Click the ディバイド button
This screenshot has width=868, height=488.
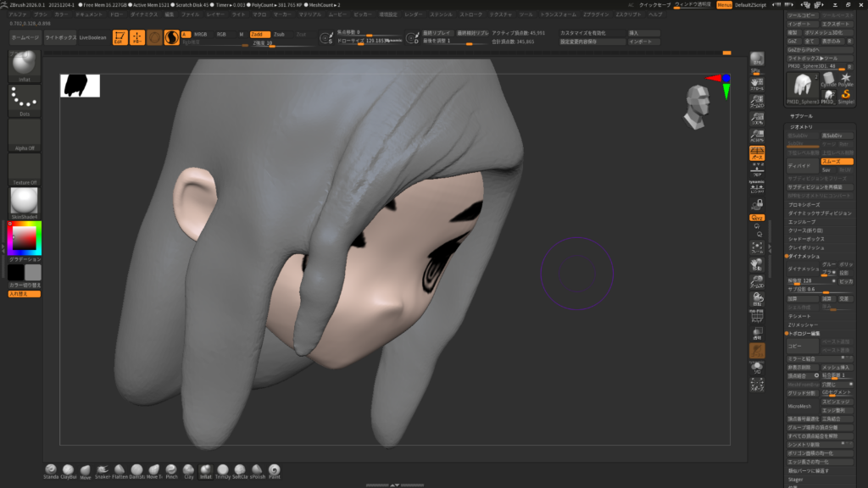pos(800,165)
